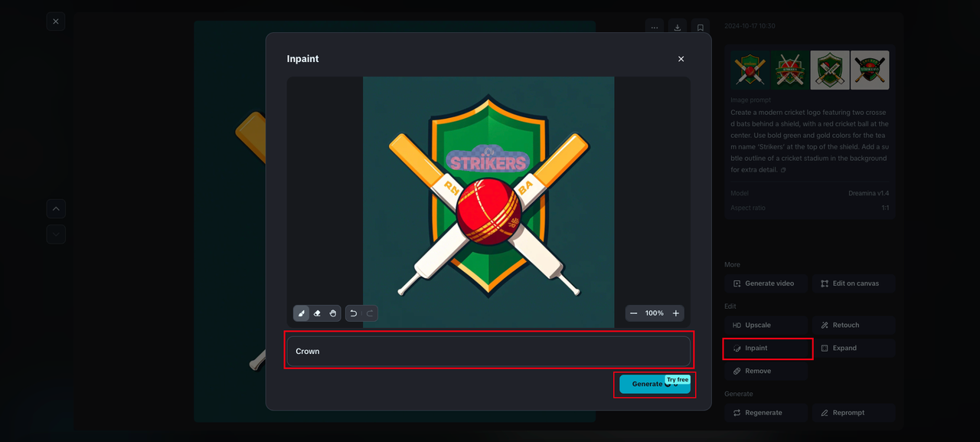Click the 'Inpaint' dialog title
Image resolution: width=980 pixels, height=442 pixels.
(x=302, y=59)
